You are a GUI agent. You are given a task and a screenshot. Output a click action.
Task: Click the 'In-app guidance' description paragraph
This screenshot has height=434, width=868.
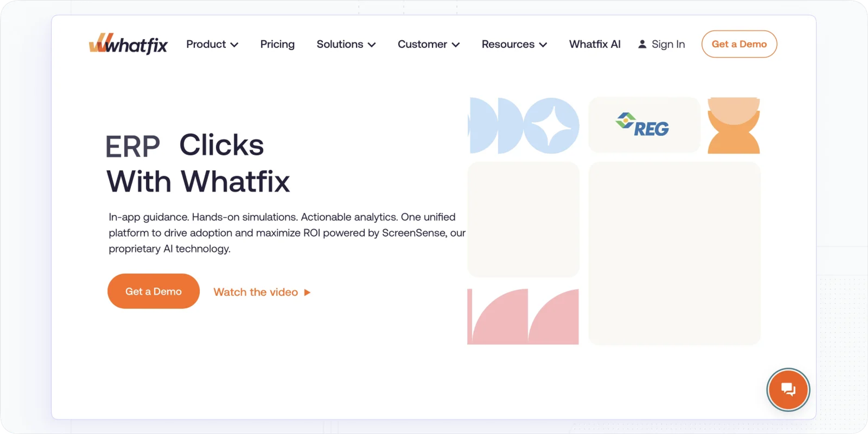(x=287, y=233)
